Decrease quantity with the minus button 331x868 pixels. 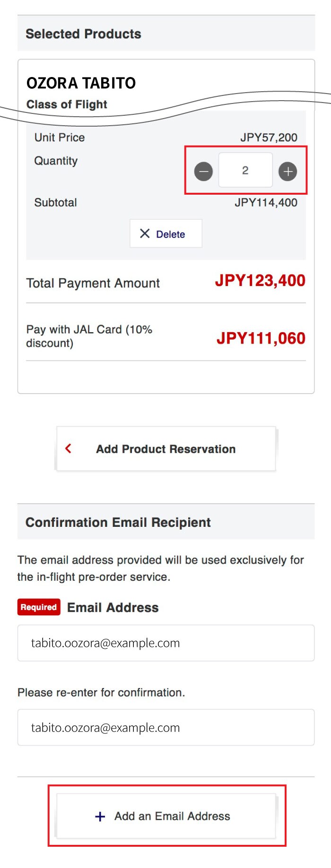pyautogui.click(x=203, y=171)
